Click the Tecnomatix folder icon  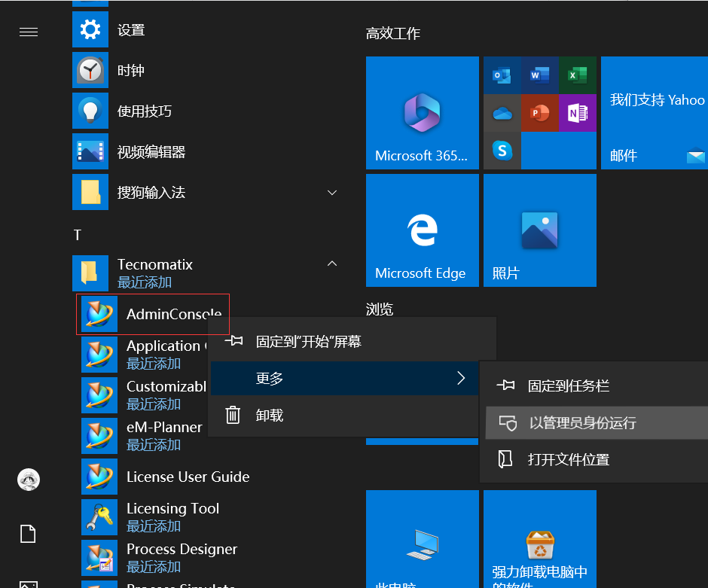tap(90, 273)
